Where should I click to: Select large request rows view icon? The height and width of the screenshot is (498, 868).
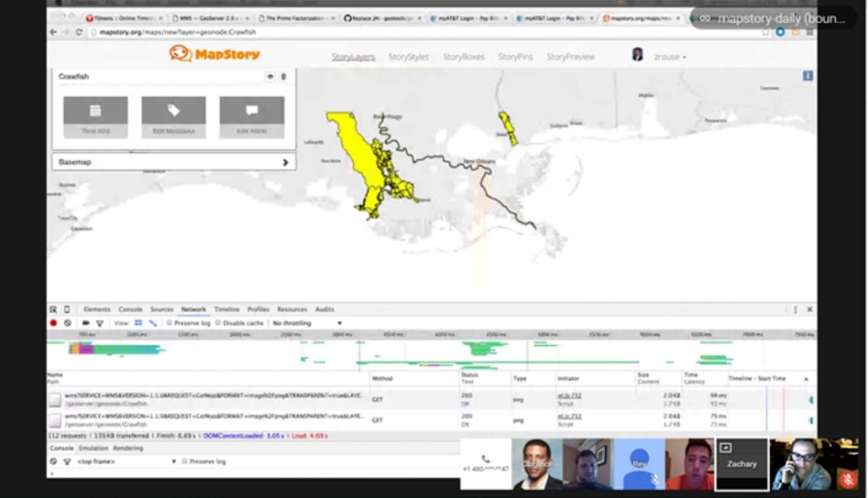(x=138, y=323)
